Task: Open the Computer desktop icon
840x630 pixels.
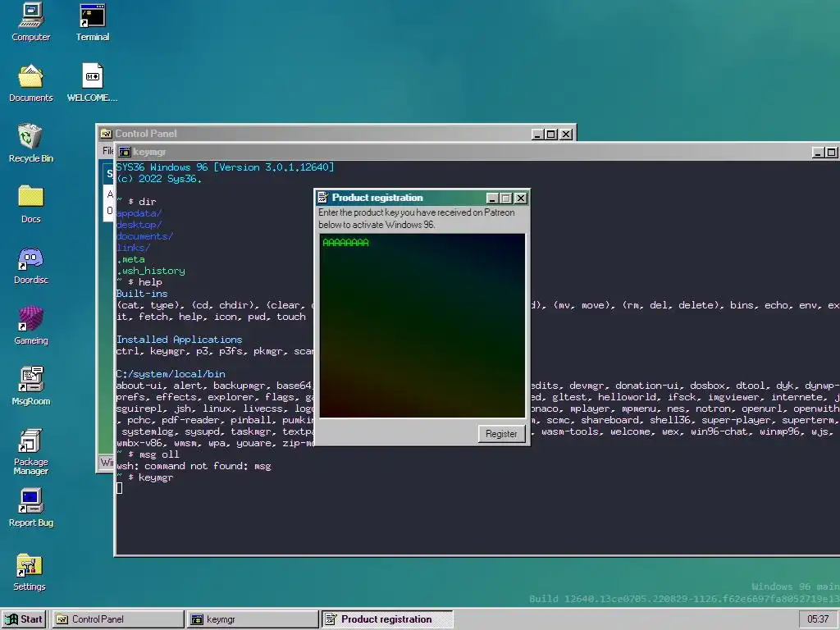Action: [x=30, y=22]
